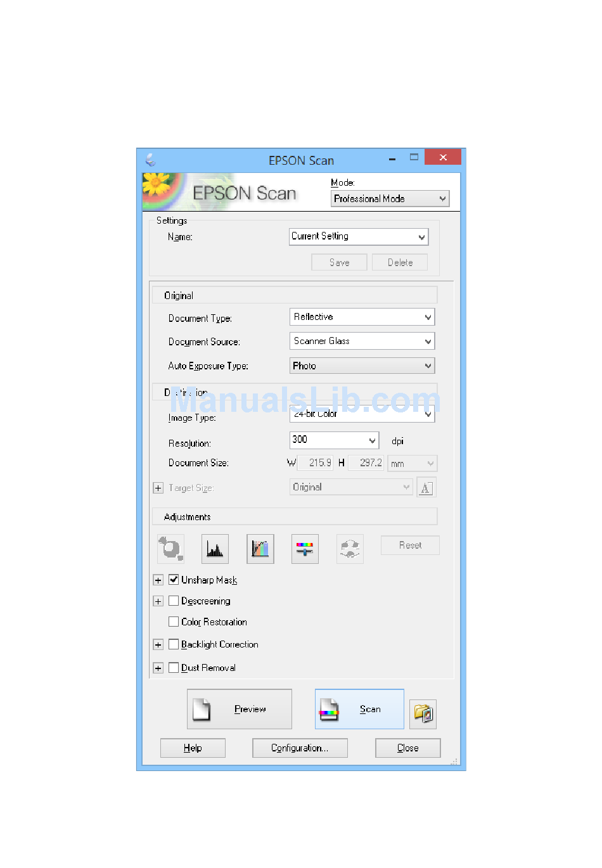Viewport: 602px width, 868px height.
Task: Open the Mode dropdown
Action: (390, 199)
